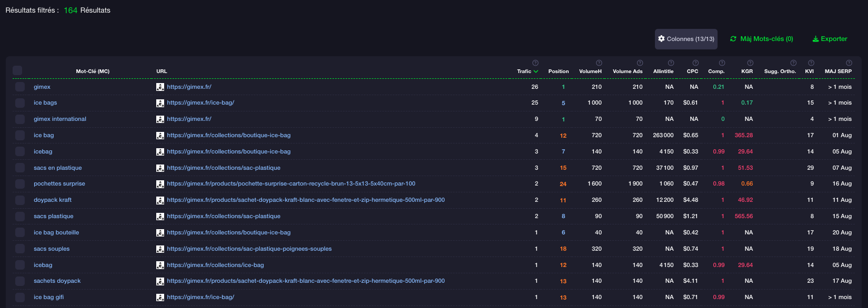Open the Colonnes (13/13) column selector

point(686,39)
